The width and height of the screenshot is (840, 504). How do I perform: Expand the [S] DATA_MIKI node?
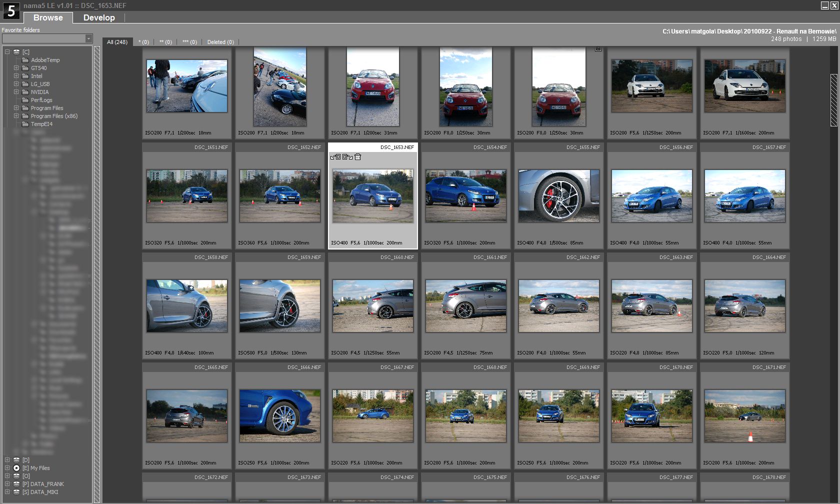[x=7, y=491]
